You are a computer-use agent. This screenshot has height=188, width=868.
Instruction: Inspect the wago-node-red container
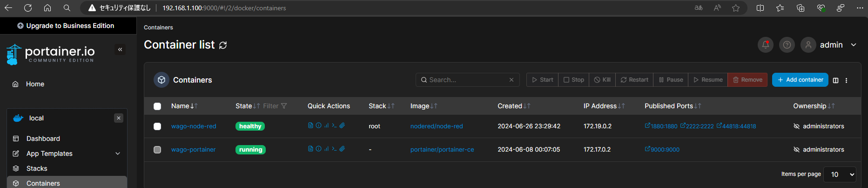coord(318,125)
